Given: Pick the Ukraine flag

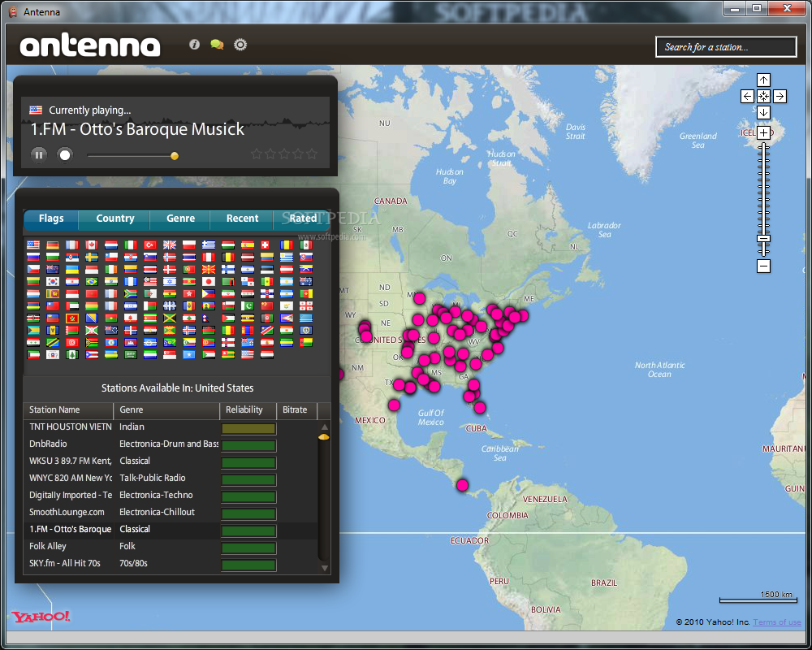Looking at the screenshot, I should click(x=72, y=269).
